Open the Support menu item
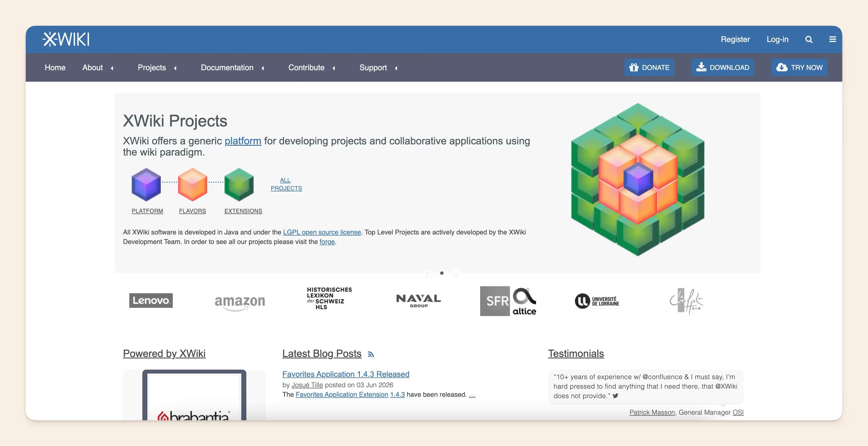This screenshot has width=868, height=446. [x=373, y=67]
